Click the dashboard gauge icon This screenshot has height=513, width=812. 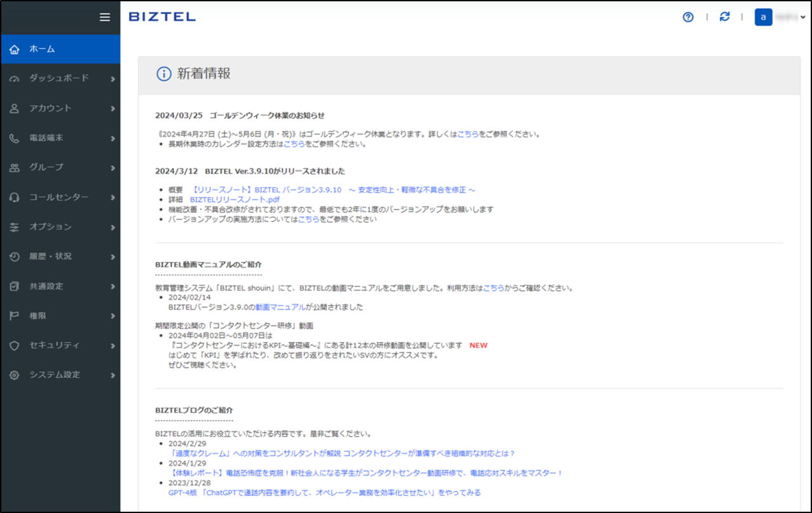point(15,79)
